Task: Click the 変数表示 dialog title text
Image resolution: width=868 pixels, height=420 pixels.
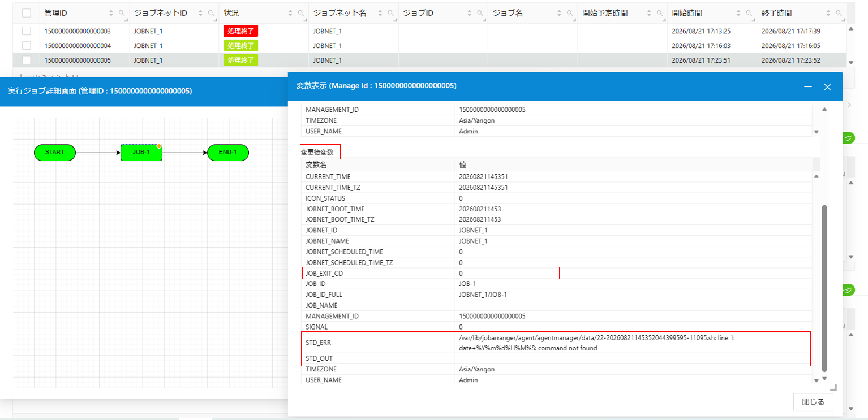Action: 376,86
